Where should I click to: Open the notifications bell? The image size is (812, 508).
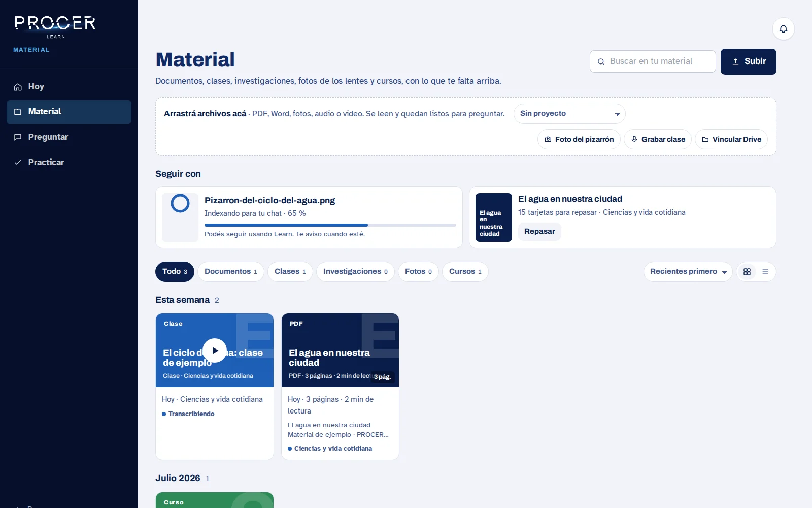click(x=783, y=29)
